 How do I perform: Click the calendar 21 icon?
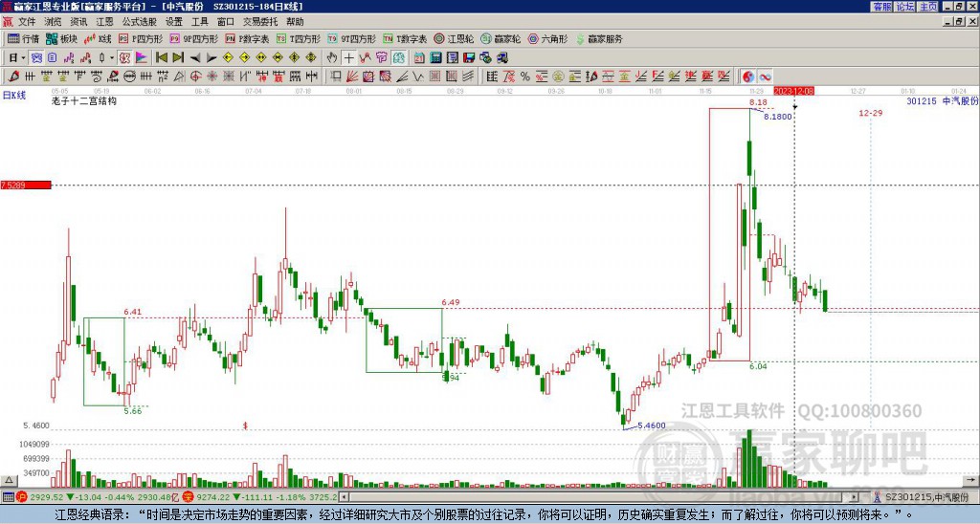click(419, 58)
